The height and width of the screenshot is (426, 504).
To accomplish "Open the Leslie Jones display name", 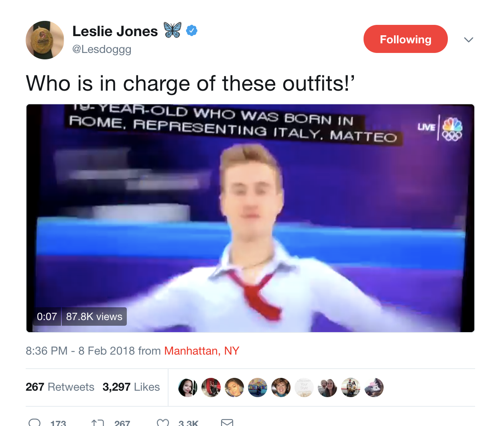I will pyautogui.click(x=115, y=31).
